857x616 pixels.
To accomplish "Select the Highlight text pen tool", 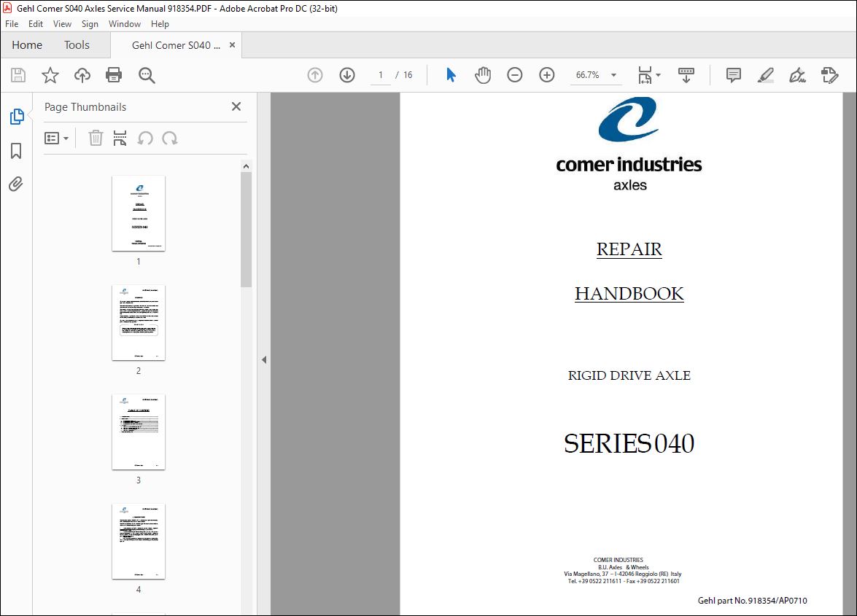I will 765,75.
